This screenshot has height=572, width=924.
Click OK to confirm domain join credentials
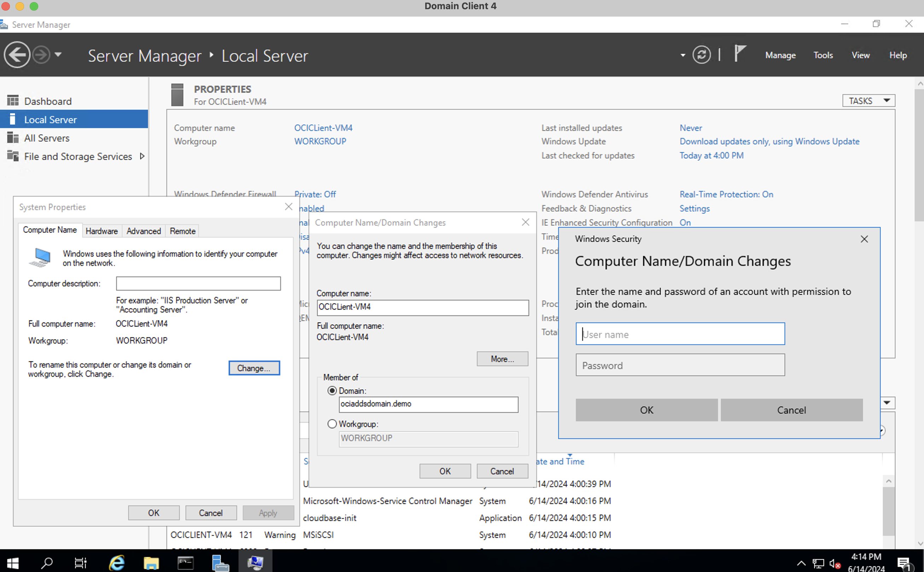tap(646, 410)
